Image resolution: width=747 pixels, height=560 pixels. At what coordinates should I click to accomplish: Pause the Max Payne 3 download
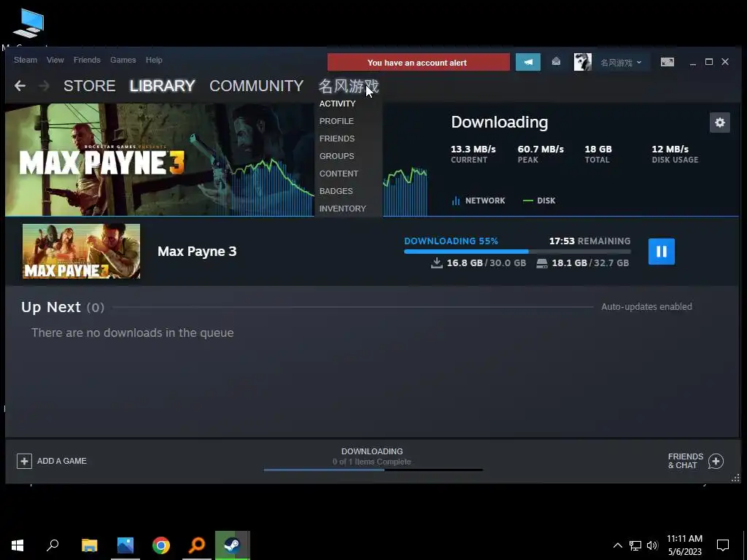[661, 252]
